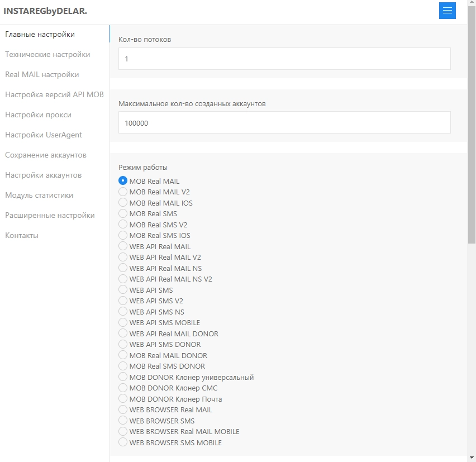The height and width of the screenshot is (462, 476).
Task: Click the hamburger menu icon
Action: click(x=447, y=11)
